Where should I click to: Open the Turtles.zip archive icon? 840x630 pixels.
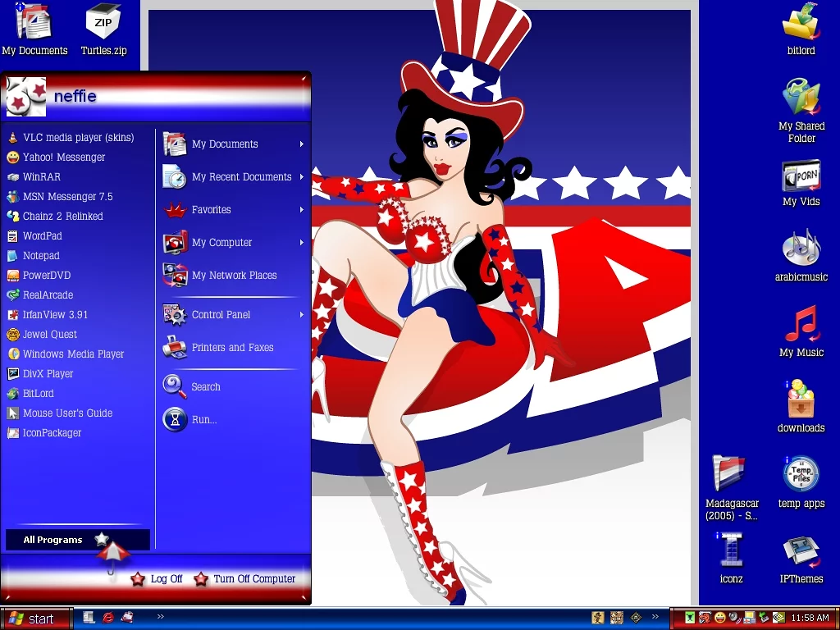pos(103,23)
